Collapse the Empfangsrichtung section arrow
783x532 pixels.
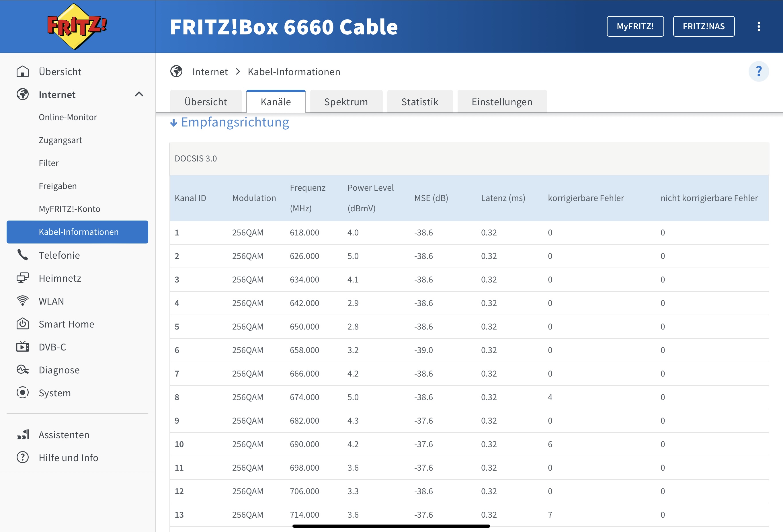click(x=173, y=123)
